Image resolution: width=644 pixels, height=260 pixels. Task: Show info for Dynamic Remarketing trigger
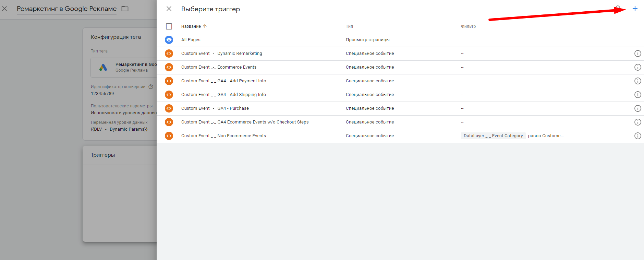tap(637, 54)
